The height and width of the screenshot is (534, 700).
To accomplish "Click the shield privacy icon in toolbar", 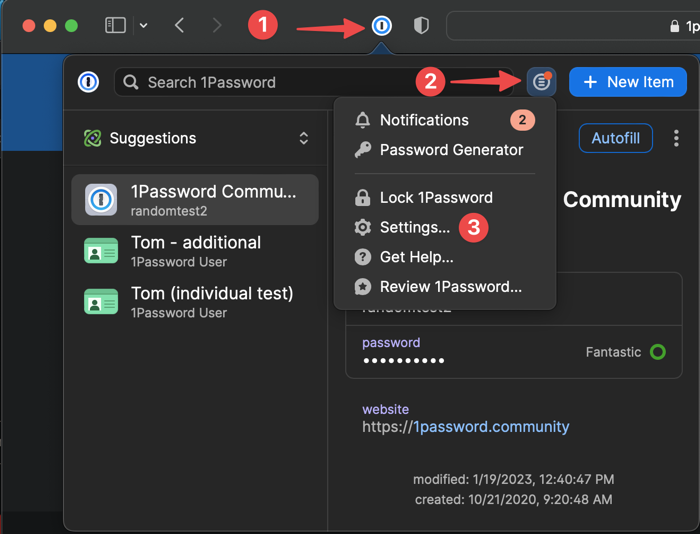I will coord(421,26).
